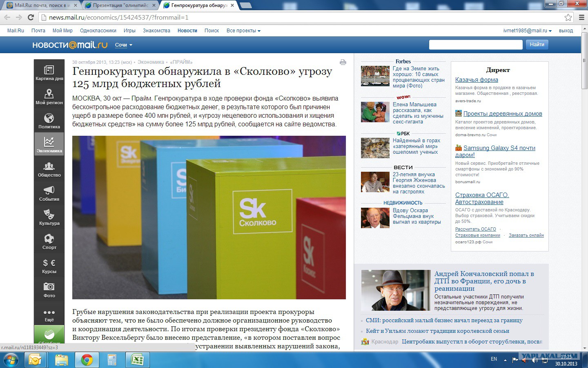Click the news search input field
The height and width of the screenshot is (368, 588).
coord(476,45)
